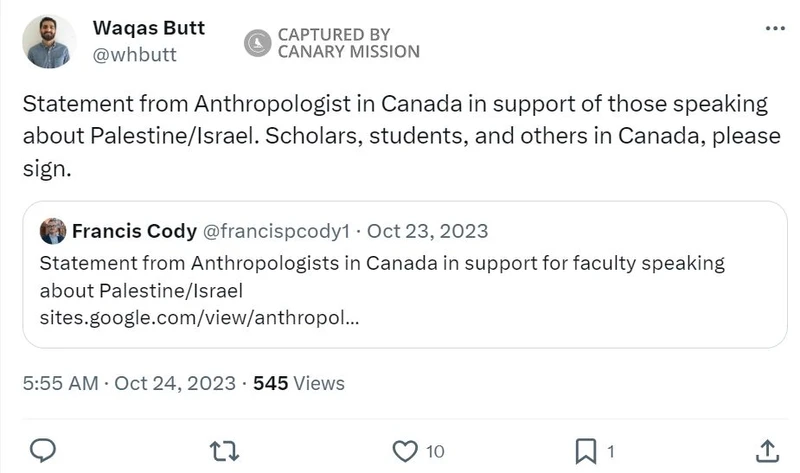Click the Captured by Canary Mission label

348,43
